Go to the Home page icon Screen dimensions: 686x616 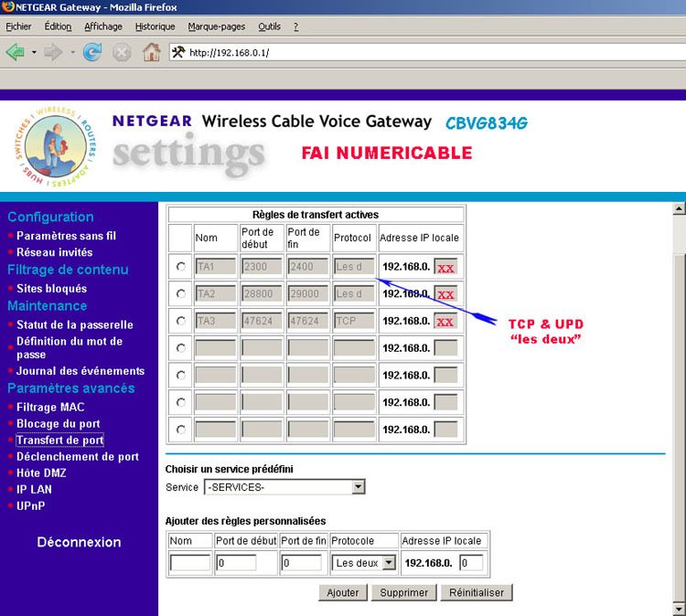click(x=151, y=52)
